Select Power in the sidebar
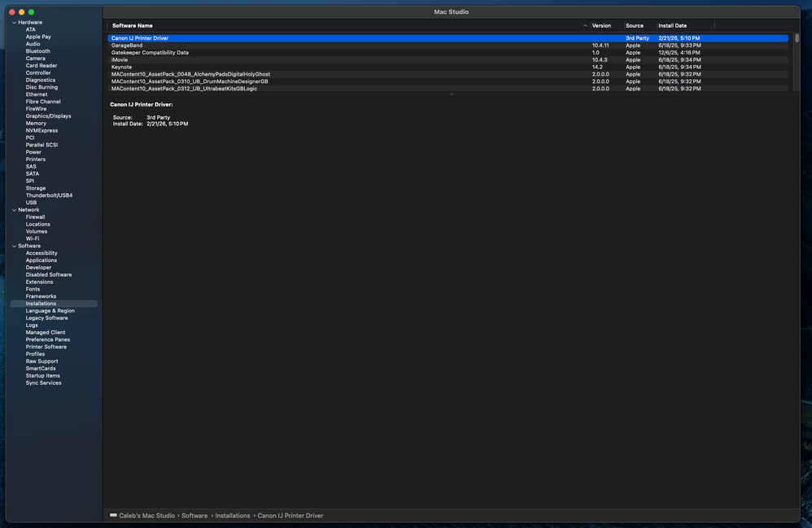The width and height of the screenshot is (812, 528). pos(33,152)
